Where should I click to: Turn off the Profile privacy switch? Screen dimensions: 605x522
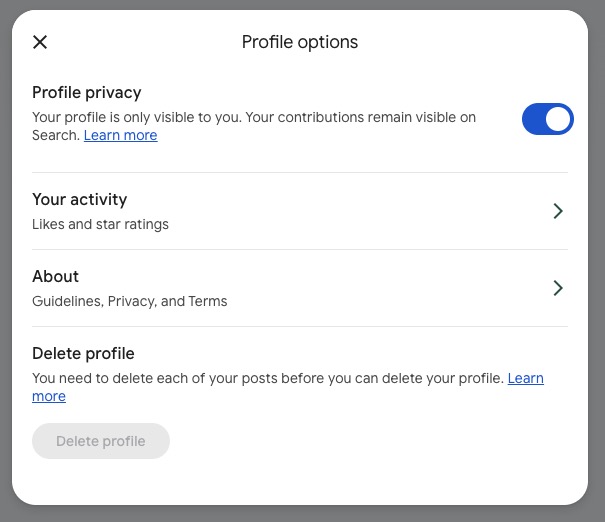547,119
